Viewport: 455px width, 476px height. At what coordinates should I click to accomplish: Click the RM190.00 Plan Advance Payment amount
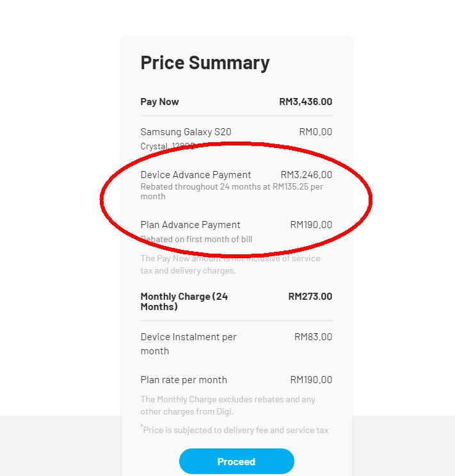(x=311, y=225)
